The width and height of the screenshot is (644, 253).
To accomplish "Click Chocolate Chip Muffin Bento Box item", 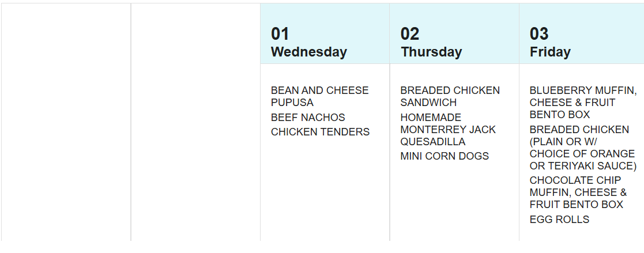I will tap(578, 192).
